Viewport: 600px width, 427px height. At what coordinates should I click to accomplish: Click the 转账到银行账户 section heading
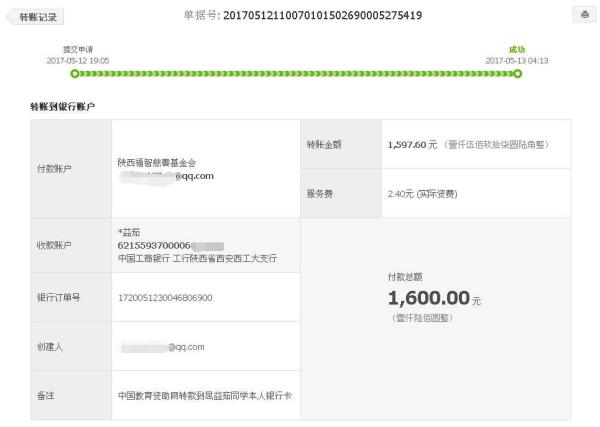coord(62,107)
